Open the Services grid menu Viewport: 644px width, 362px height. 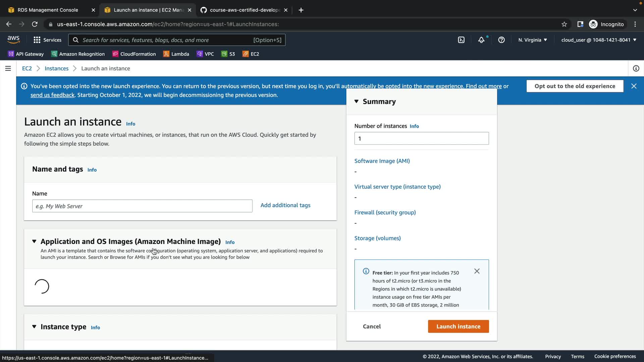pos(47,40)
